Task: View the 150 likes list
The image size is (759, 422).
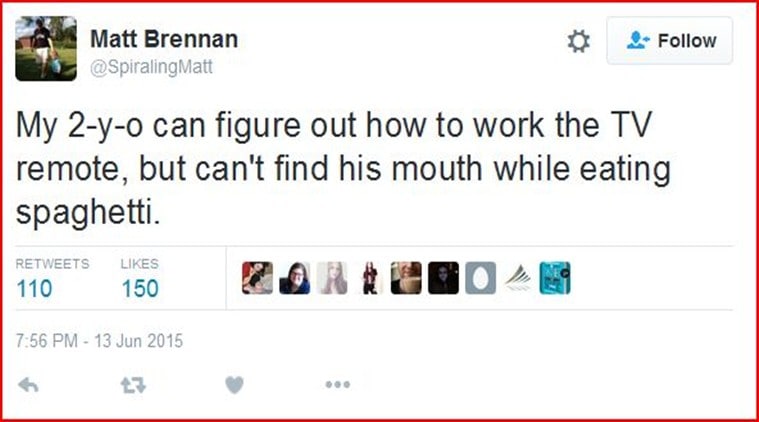Action: 139,289
